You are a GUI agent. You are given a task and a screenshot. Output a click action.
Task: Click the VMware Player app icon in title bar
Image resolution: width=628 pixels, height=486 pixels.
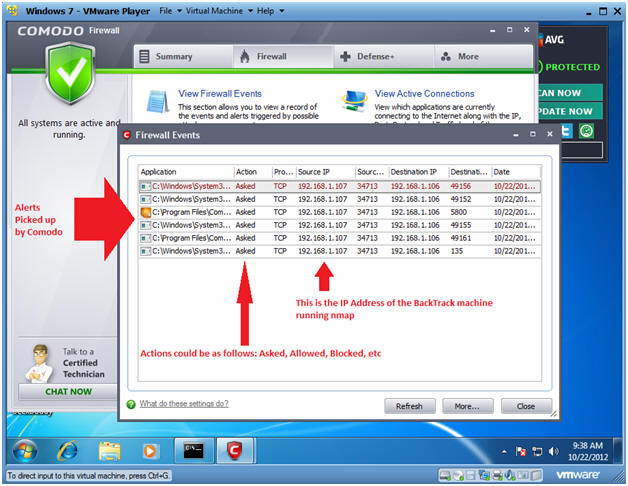(x=13, y=10)
